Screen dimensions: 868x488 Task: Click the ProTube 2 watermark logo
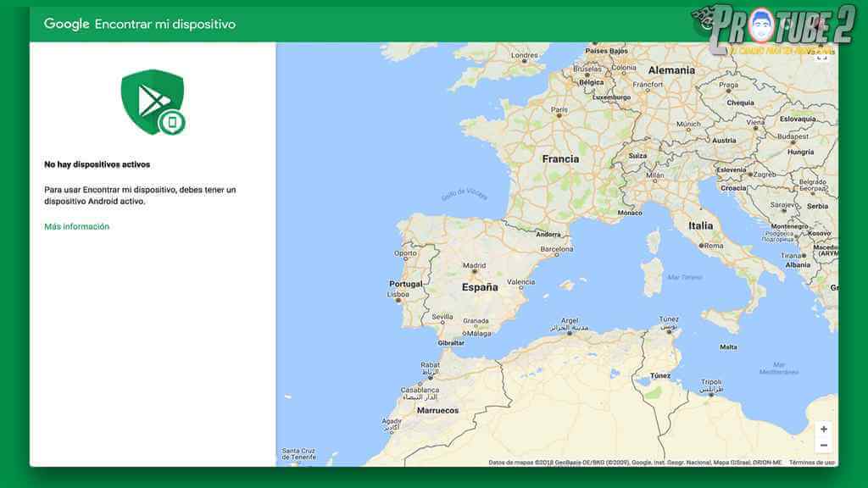click(770, 29)
